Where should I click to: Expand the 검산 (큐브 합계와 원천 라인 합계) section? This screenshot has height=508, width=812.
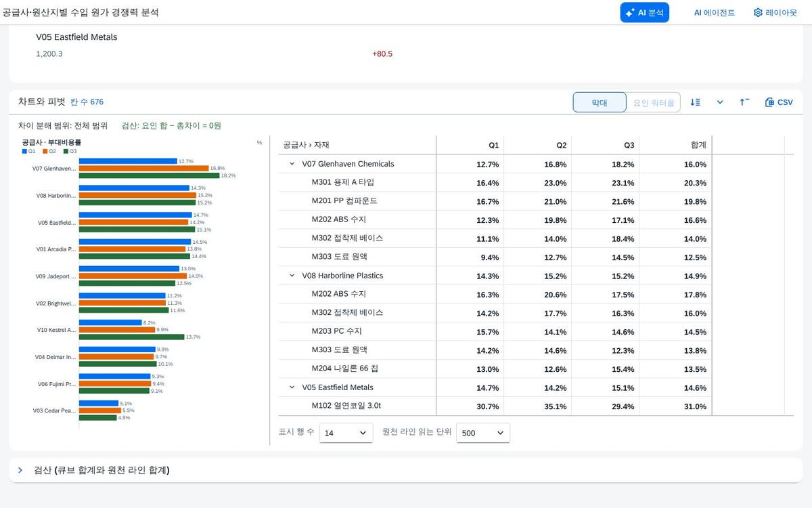[20, 470]
